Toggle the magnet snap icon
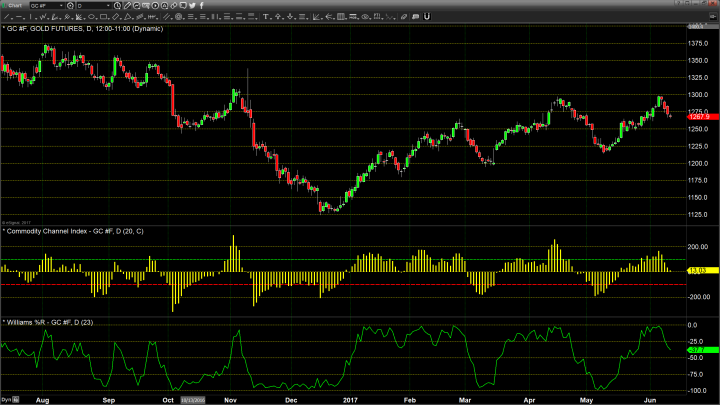 click(x=427, y=17)
